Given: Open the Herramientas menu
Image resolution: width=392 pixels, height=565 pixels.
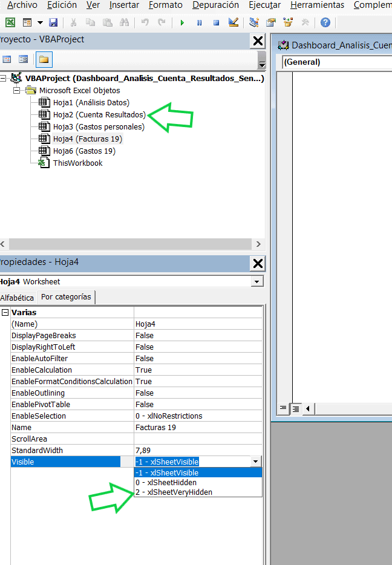Looking at the screenshot, I should tap(317, 5).
